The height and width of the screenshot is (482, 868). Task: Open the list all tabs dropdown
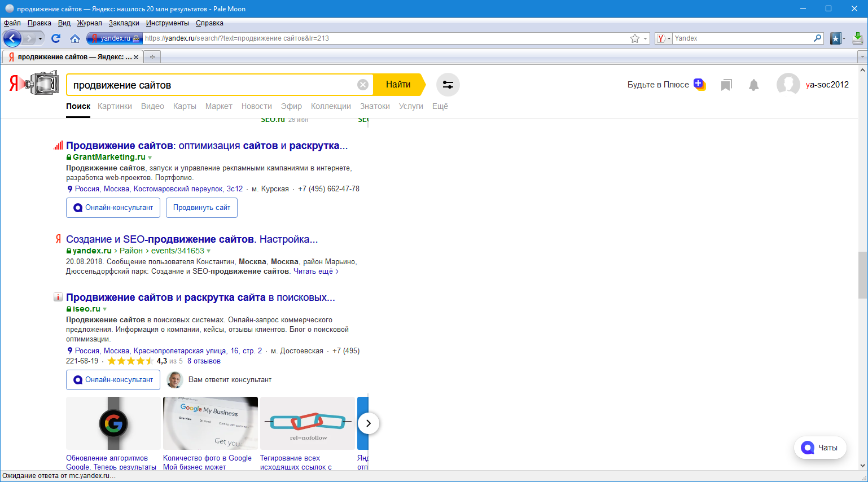coord(862,57)
